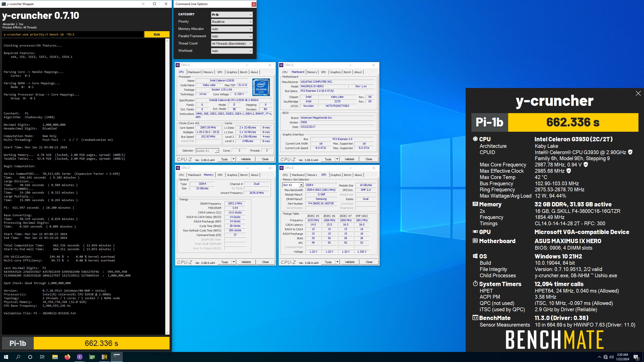Expand Tools arrow in CPU-Z Memory window
The width and height of the screenshot is (644, 362).
point(234,262)
